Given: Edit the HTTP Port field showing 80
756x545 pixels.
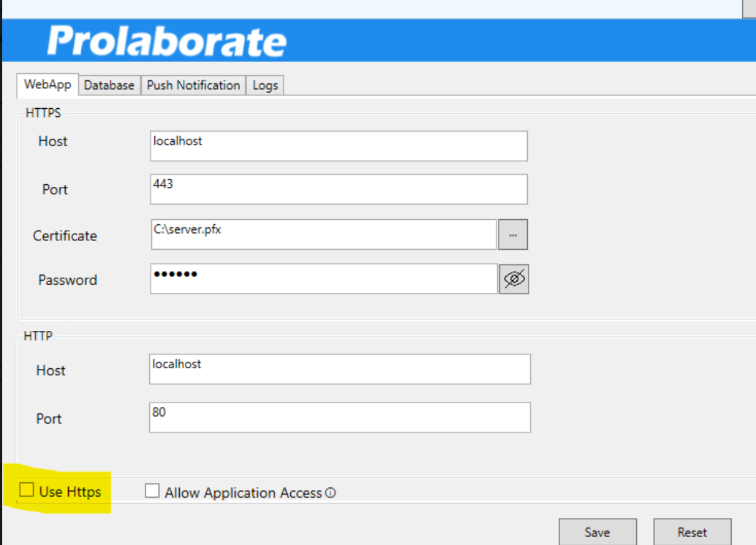Looking at the screenshot, I should click(x=340, y=417).
